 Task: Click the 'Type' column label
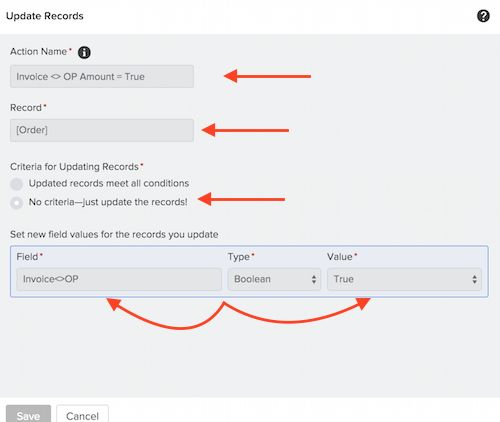pos(239,257)
